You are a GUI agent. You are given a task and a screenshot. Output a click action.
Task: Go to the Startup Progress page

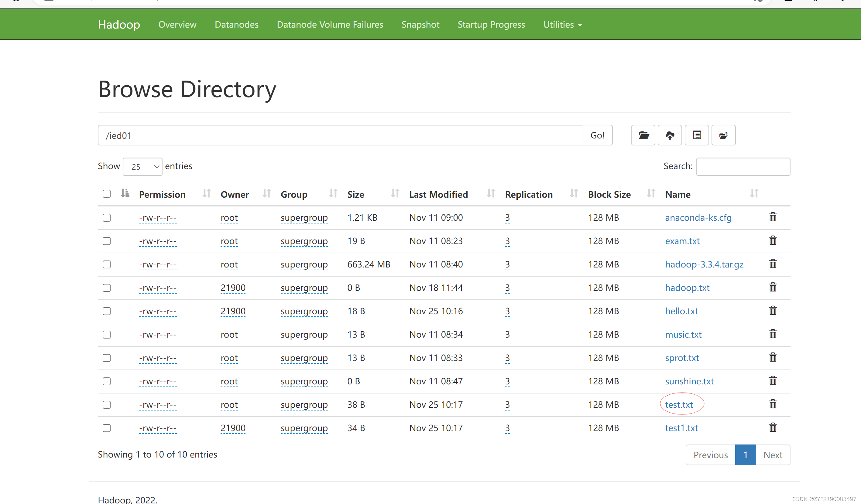click(491, 25)
